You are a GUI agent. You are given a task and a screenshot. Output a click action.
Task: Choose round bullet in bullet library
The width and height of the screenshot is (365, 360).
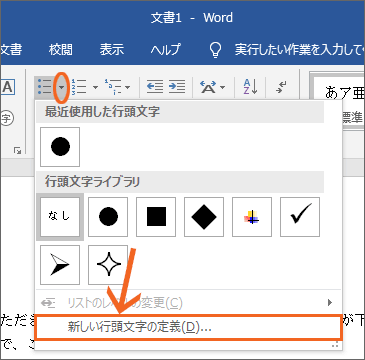pyautogui.click(x=108, y=217)
